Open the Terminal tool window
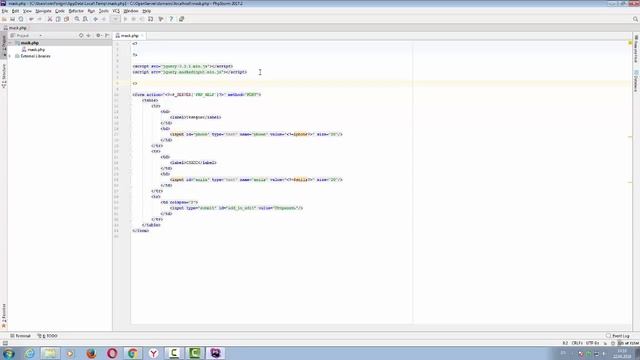640x360 pixels. coord(20,336)
